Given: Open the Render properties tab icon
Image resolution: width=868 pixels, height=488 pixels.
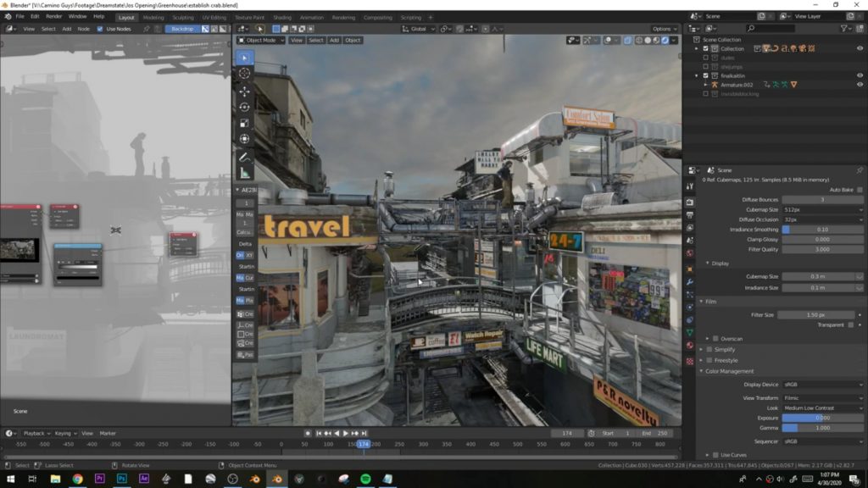Looking at the screenshot, I should [690, 202].
